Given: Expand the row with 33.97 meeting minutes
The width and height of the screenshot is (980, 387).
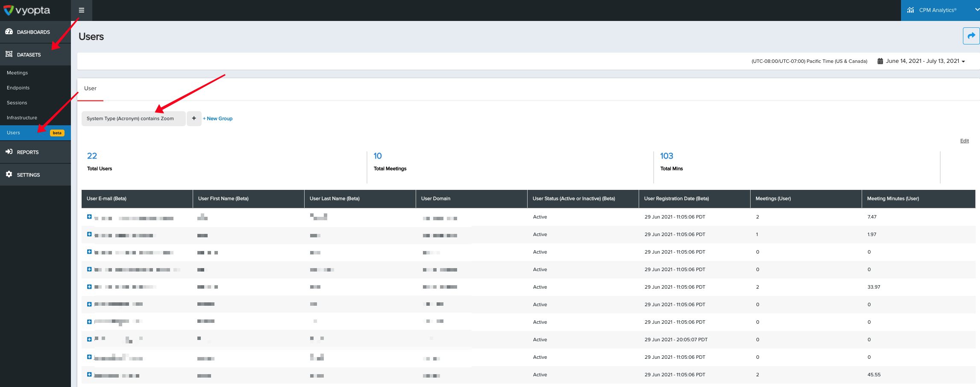Looking at the screenshot, I should pos(89,287).
